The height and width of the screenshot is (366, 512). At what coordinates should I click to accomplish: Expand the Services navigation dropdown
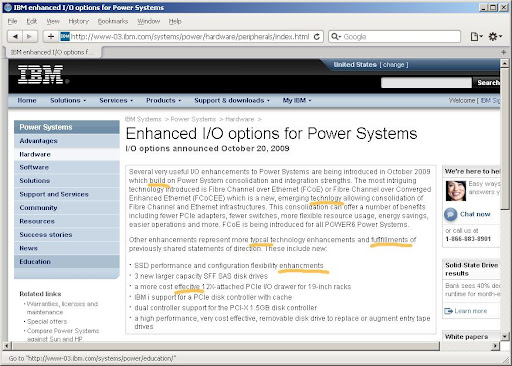point(116,100)
